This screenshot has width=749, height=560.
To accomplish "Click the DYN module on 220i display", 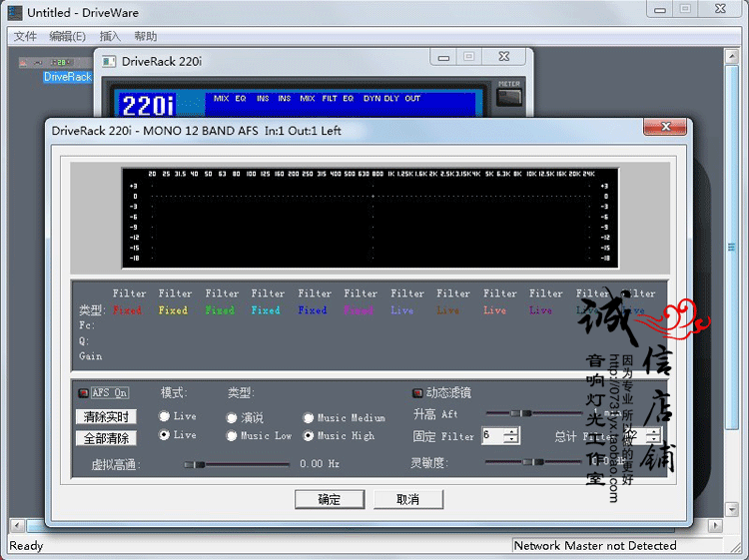I will click(x=372, y=99).
